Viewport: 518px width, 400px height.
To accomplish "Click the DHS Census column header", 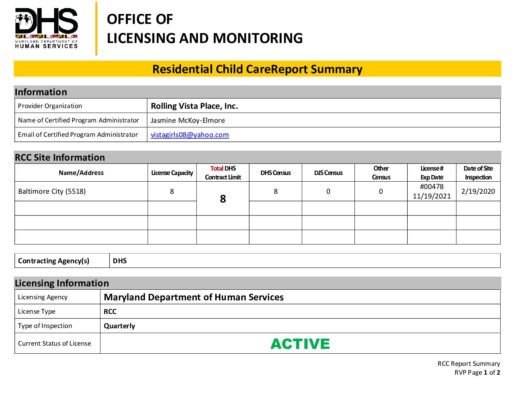I will [275, 173].
